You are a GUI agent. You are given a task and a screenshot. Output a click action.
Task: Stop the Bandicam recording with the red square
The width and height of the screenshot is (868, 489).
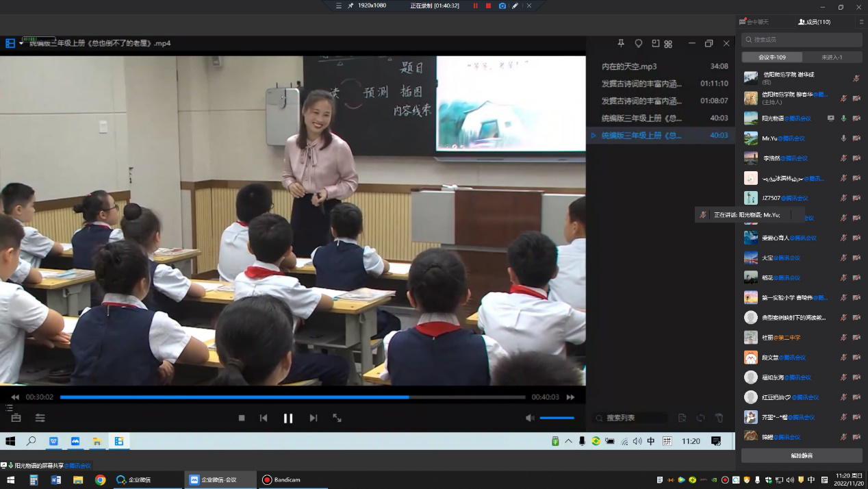[488, 5]
